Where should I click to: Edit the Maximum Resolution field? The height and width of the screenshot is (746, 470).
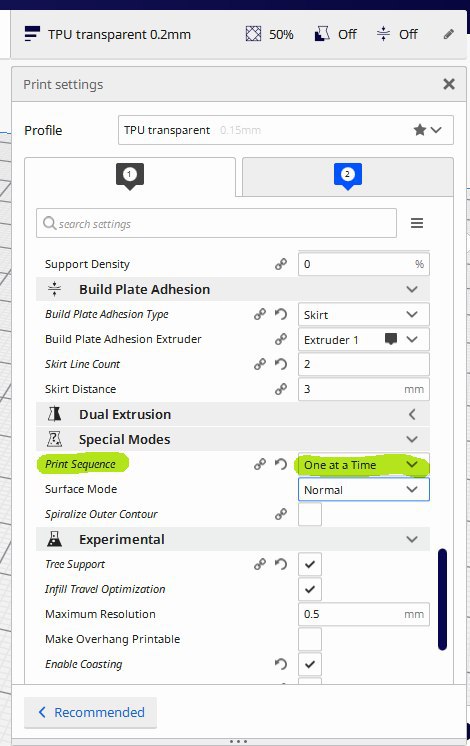363,614
